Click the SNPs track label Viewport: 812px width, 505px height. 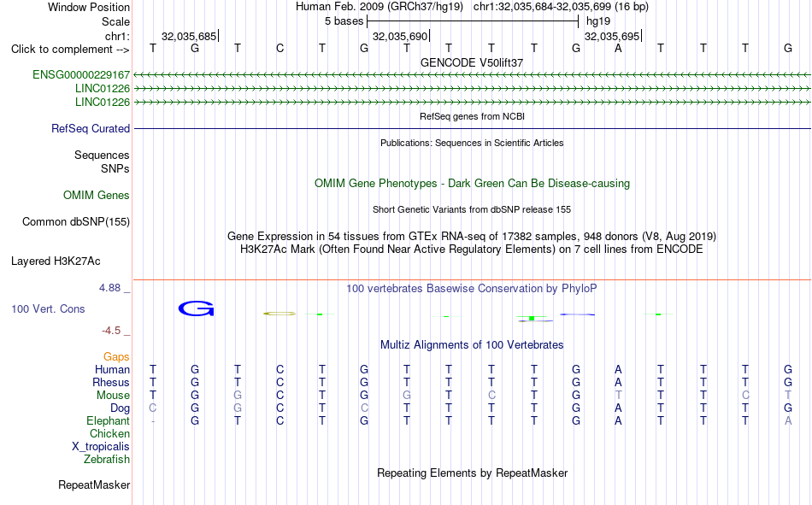(115, 169)
